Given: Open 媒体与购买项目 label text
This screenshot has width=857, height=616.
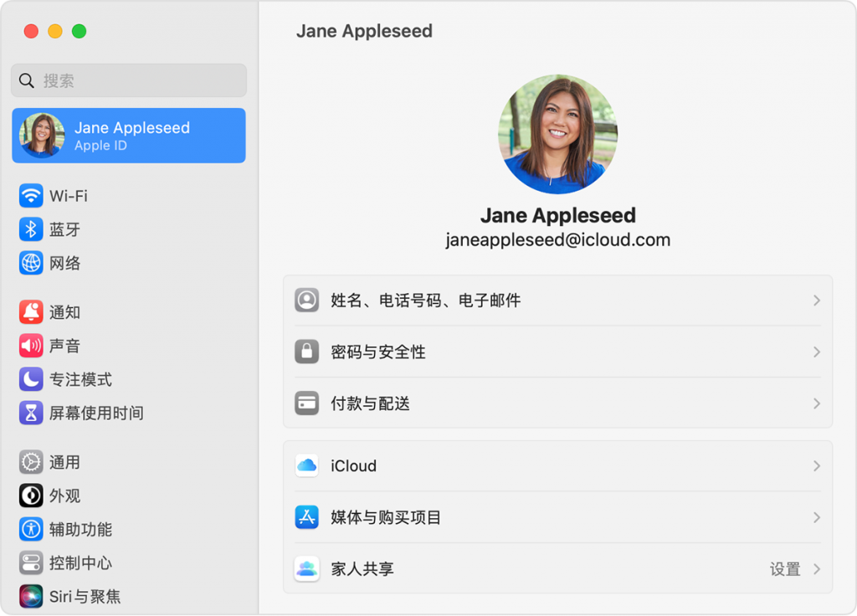Looking at the screenshot, I should point(386,517).
